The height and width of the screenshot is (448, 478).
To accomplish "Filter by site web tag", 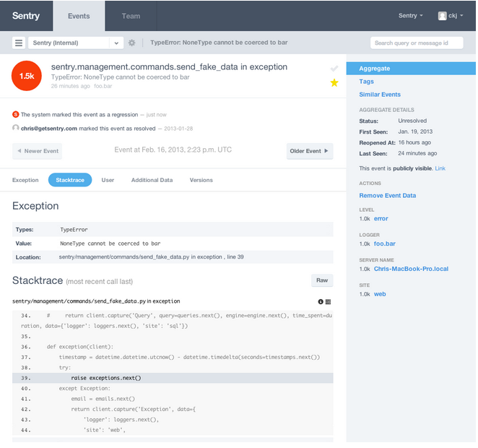I will point(380,294).
